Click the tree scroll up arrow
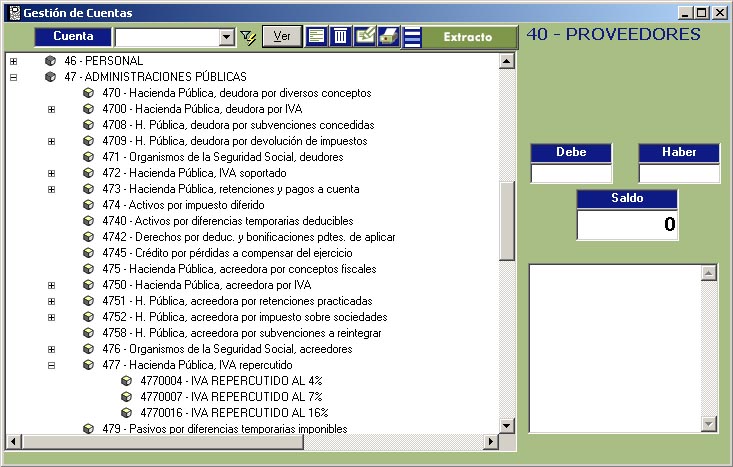 [507, 61]
